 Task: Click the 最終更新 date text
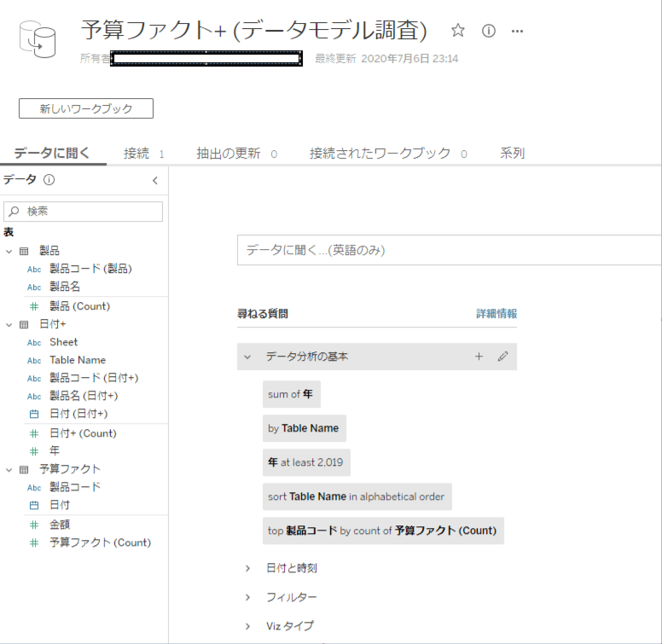(x=386, y=59)
